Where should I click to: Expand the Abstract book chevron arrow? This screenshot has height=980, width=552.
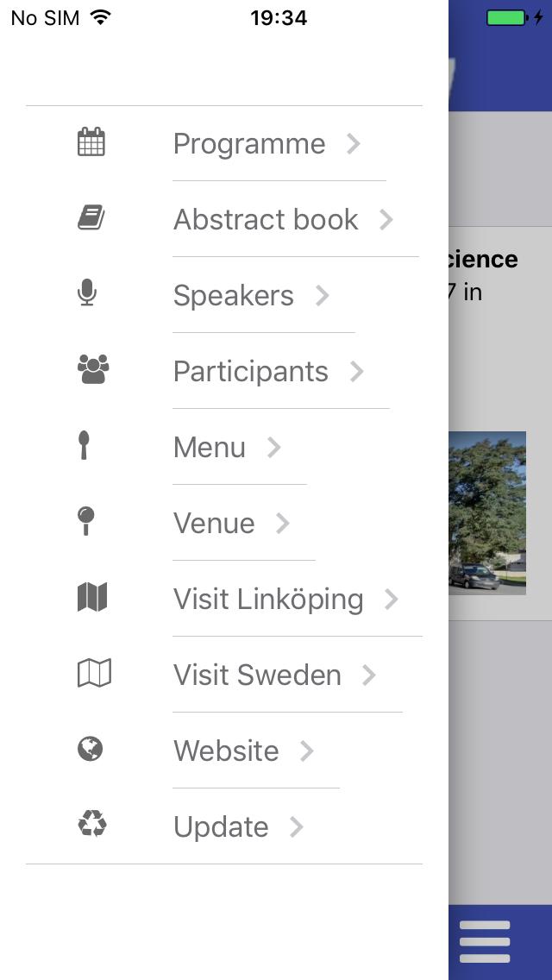(x=386, y=220)
